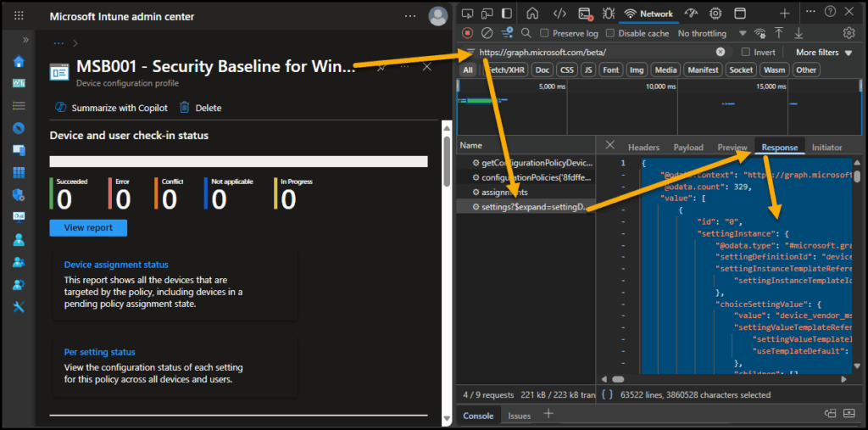This screenshot has height=430, width=868.
Task: Stop recording the network log
Action: pyautogui.click(x=468, y=33)
